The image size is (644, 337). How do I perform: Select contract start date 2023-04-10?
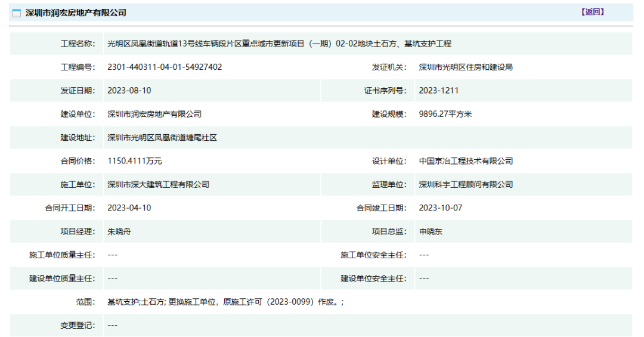coord(129,208)
